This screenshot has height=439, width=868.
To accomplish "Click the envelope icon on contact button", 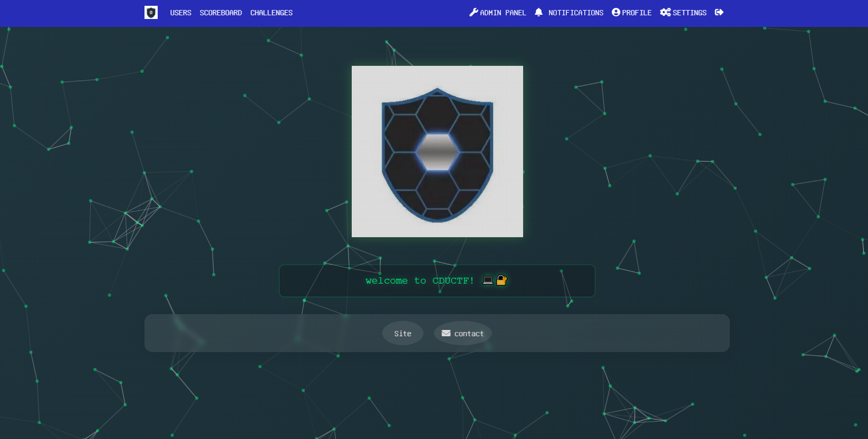I will (x=446, y=333).
